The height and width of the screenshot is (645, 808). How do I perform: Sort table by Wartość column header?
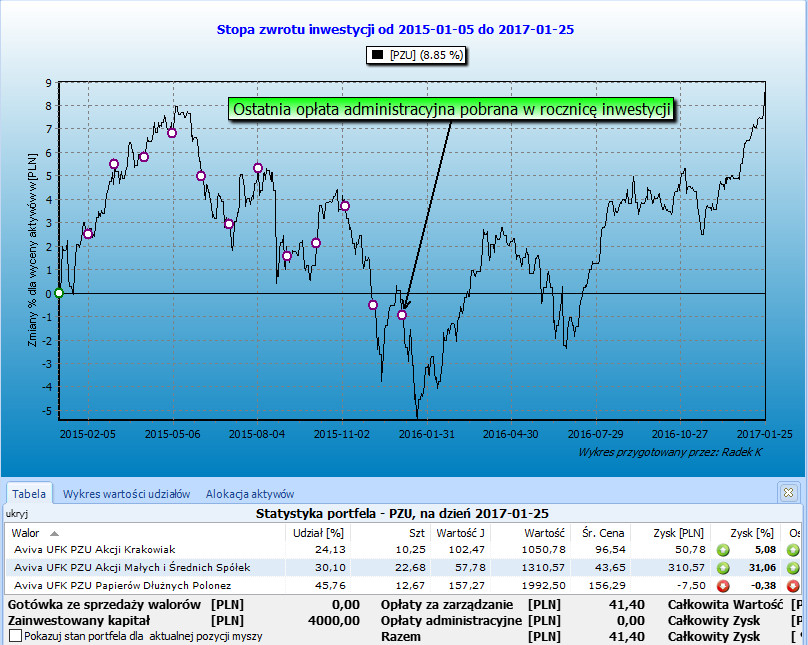544,532
